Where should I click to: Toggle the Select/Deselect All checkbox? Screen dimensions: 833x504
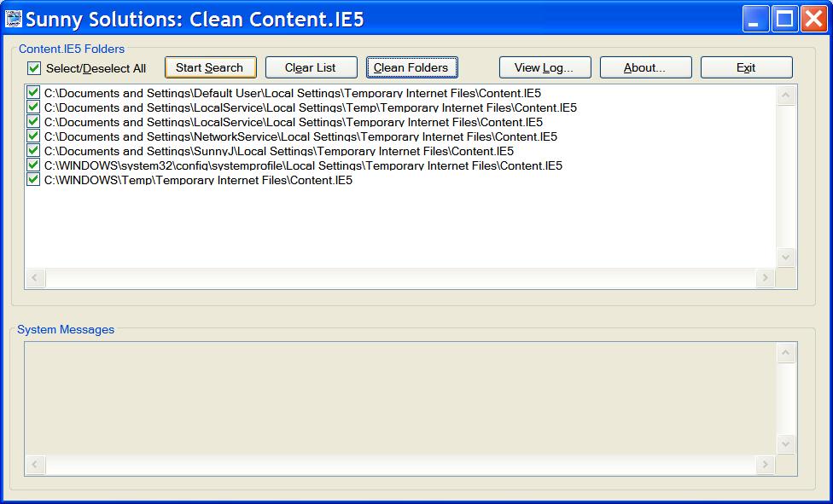pos(34,68)
